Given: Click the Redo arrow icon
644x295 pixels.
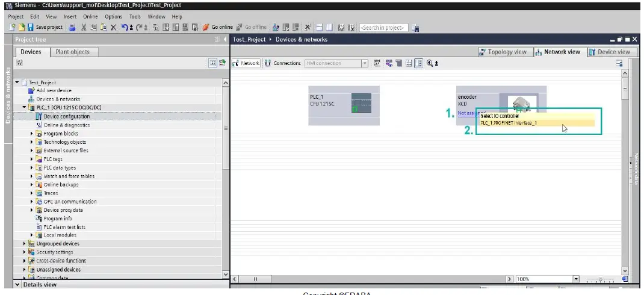Looking at the screenshot, I should [139, 27].
